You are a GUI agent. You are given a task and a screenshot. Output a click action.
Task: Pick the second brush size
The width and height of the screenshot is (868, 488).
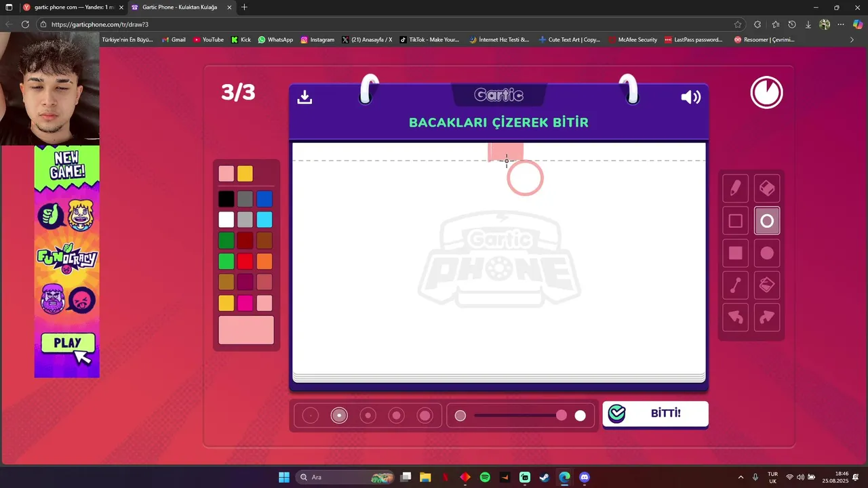tap(339, 415)
